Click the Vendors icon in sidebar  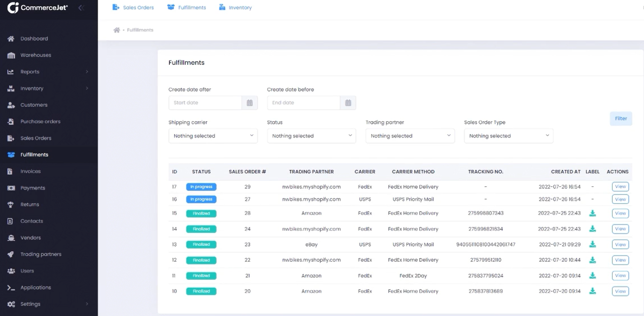pyautogui.click(x=11, y=238)
